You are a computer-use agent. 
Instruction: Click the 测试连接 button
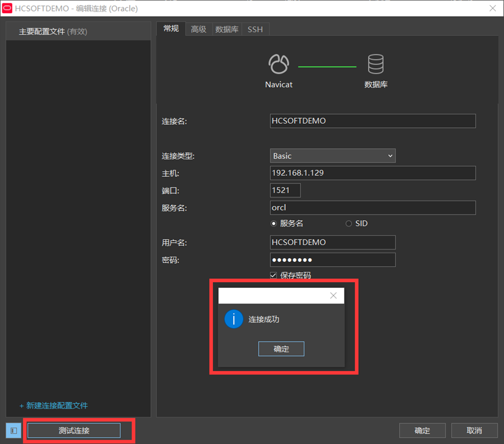(74, 431)
